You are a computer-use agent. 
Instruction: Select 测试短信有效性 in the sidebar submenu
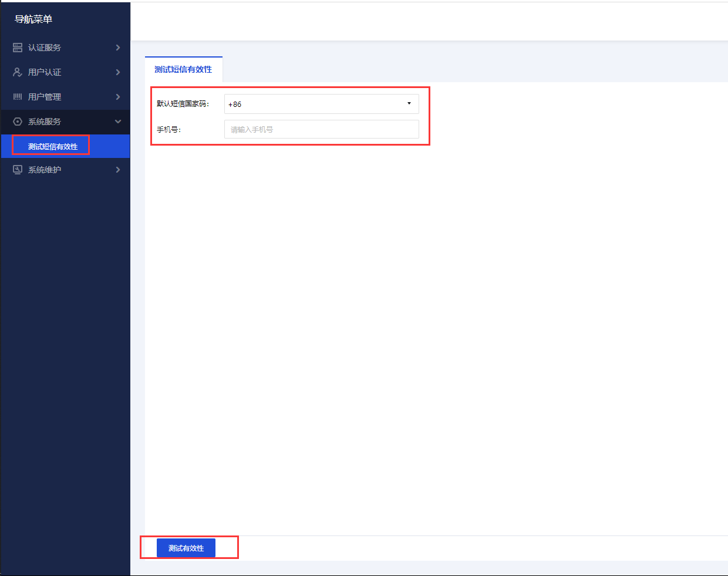(53, 146)
